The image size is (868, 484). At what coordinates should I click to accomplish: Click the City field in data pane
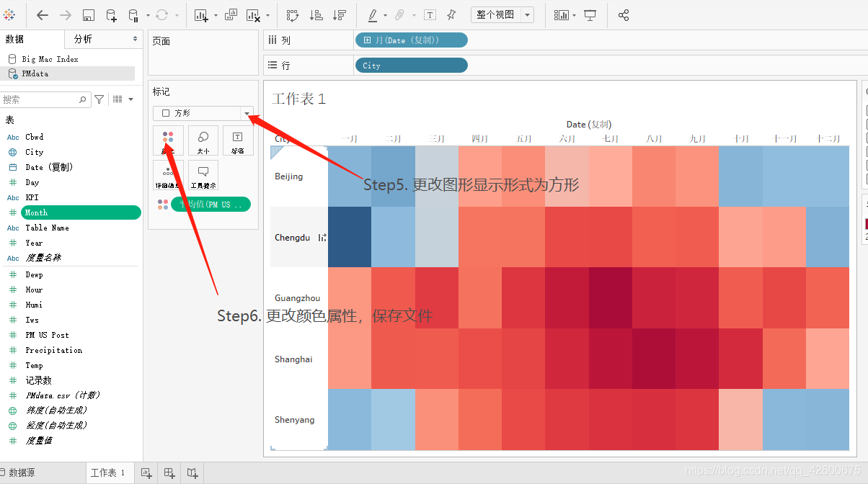click(x=34, y=152)
